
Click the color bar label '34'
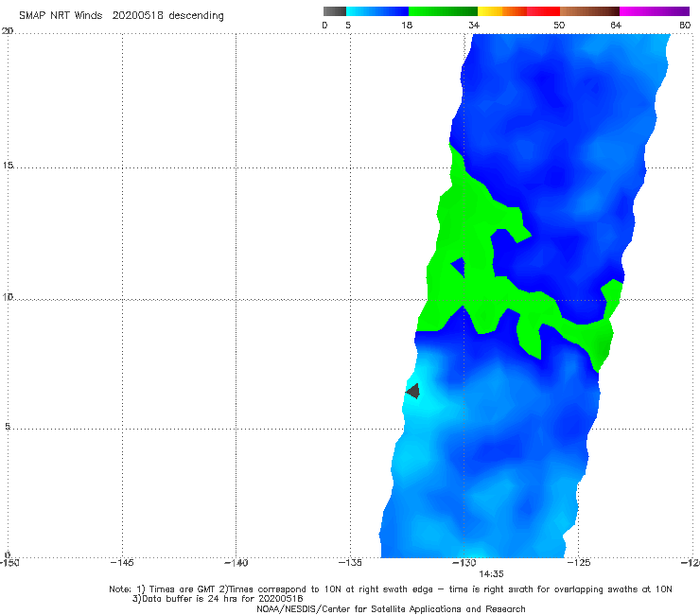474,26
